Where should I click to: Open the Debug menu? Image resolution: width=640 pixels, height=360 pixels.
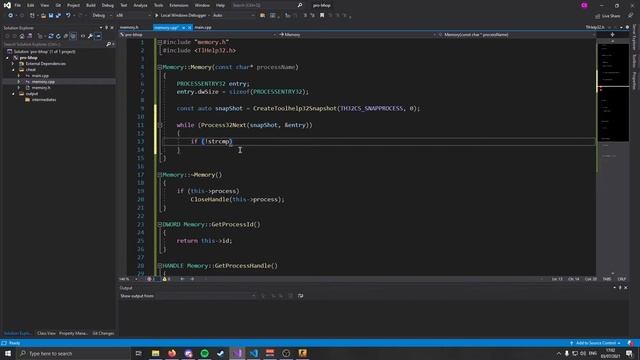[x=108, y=5]
